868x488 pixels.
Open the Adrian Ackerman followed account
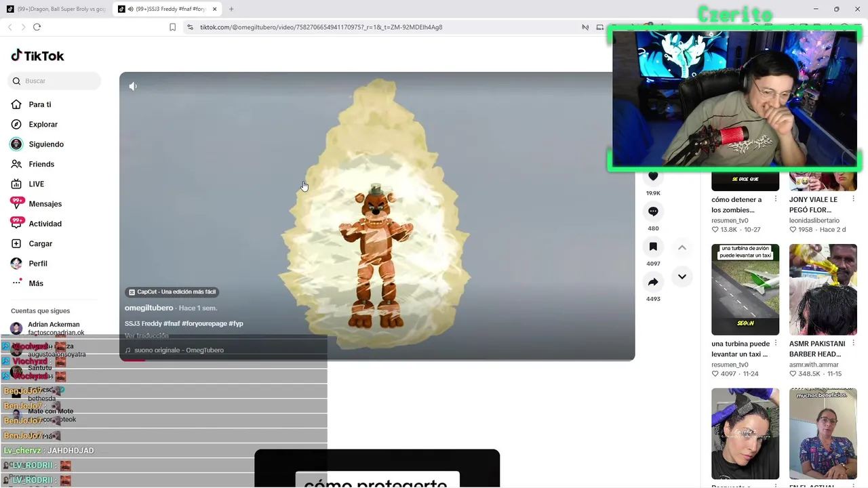coord(54,325)
